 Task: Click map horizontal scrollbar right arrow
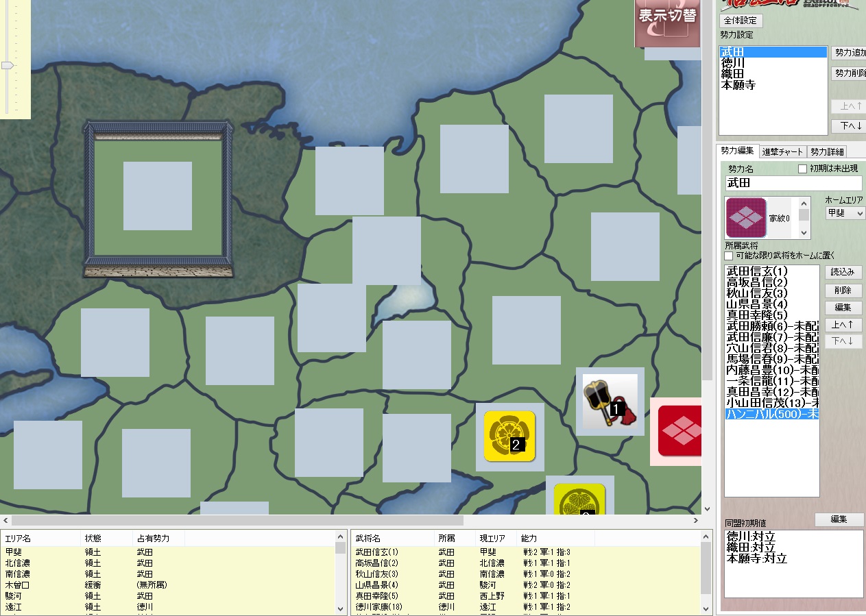[x=696, y=521]
